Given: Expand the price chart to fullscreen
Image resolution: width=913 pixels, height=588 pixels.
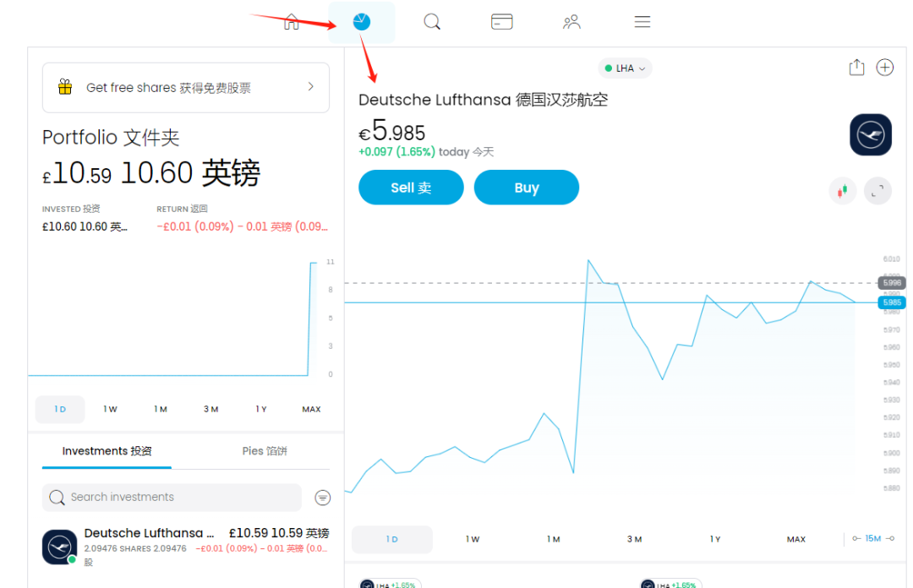Looking at the screenshot, I should point(877,191).
